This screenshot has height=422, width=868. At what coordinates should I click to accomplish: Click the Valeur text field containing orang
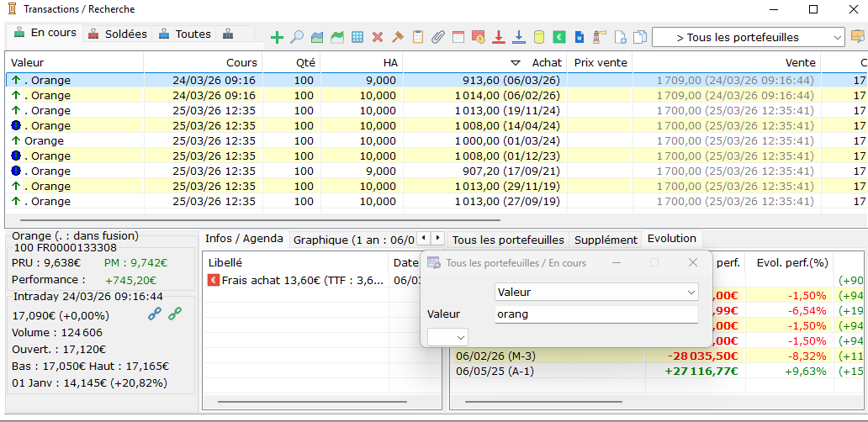(x=596, y=314)
